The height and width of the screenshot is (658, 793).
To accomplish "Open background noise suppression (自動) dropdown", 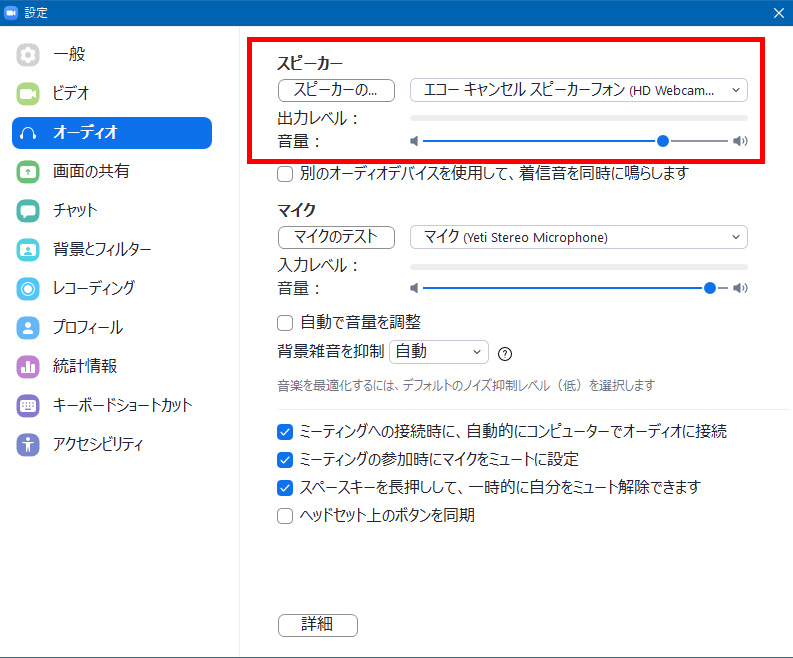I will 438,352.
